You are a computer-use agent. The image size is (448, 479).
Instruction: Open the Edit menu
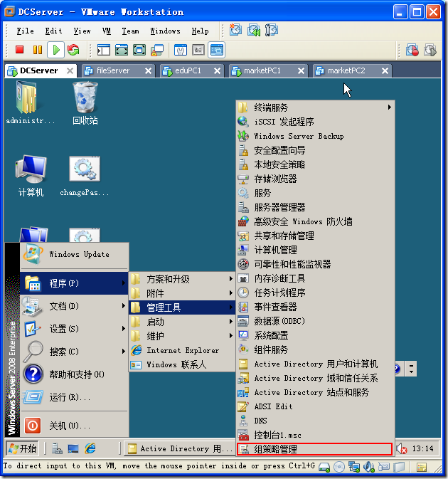click(53, 31)
